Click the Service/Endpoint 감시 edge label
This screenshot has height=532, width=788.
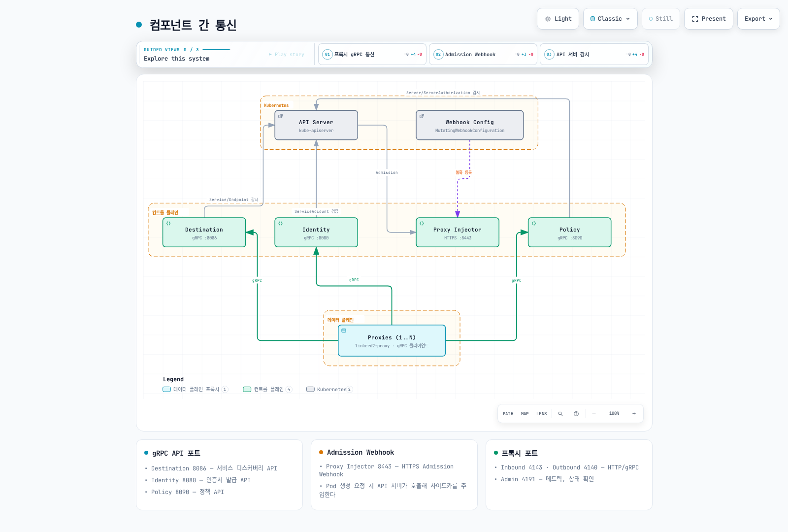[x=233, y=199]
